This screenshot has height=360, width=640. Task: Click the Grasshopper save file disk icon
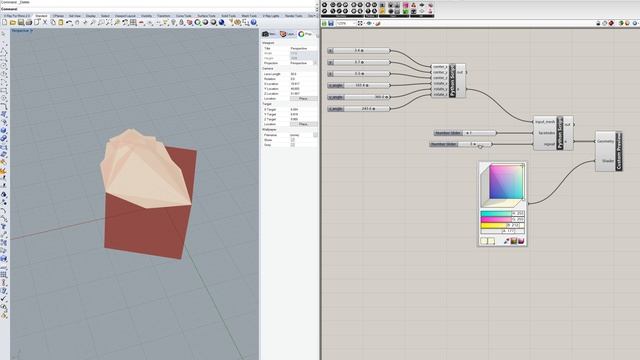click(x=331, y=23)
